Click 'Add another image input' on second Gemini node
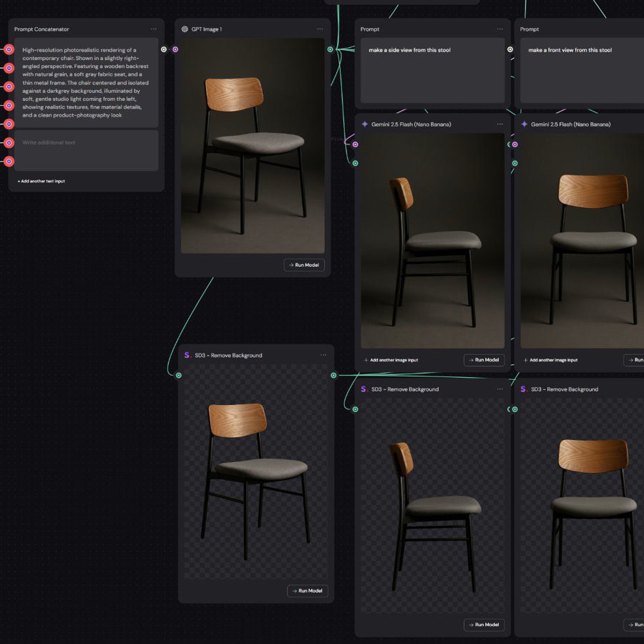The image size is (644, 644). (x=550, y=360)
